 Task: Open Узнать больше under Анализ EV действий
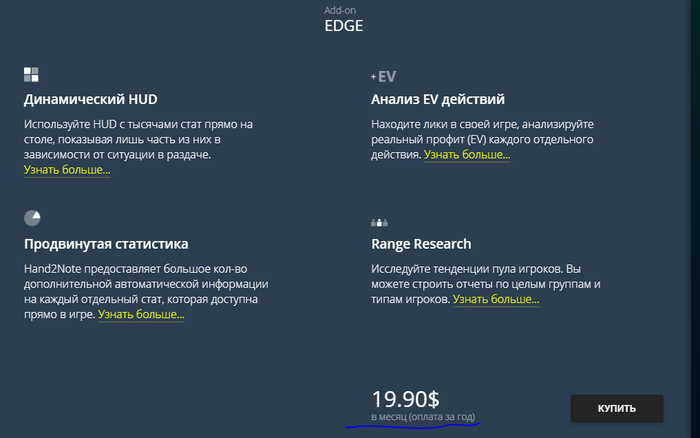coord(467,155)
